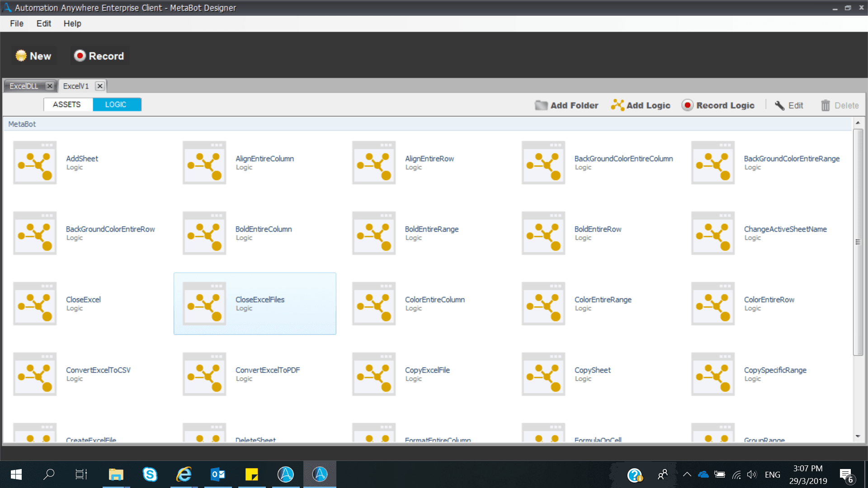Create a New MetaBot
This screenshot has height=488, width=868.
point(33,56)
